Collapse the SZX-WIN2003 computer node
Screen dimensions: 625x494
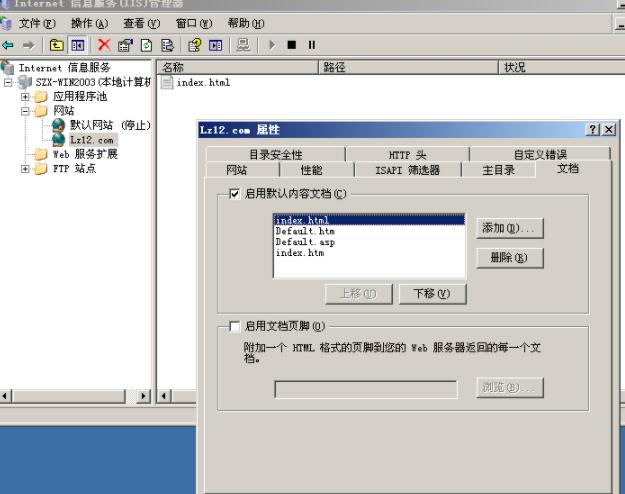coord(8,83)
